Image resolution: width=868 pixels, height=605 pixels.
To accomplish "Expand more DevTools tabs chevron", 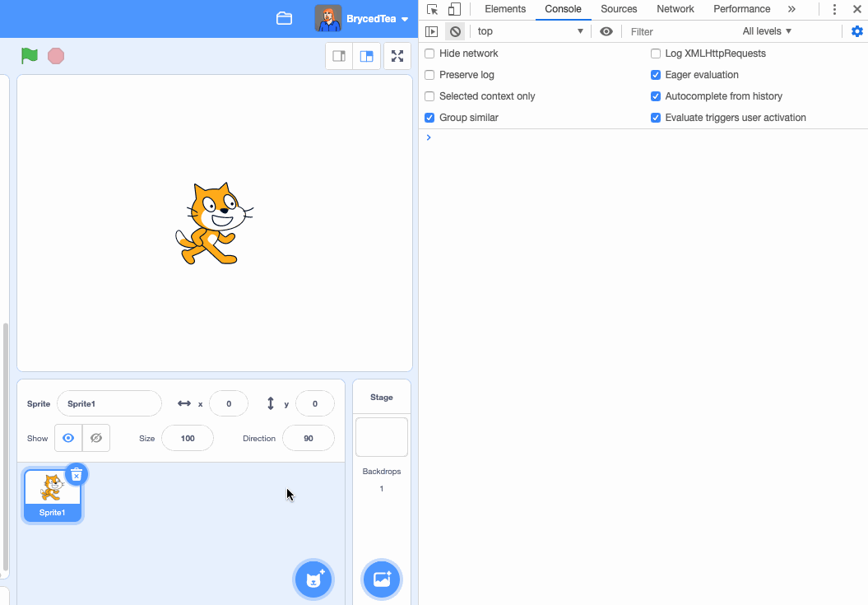I will pyautogui.click(x=791, y=9).
